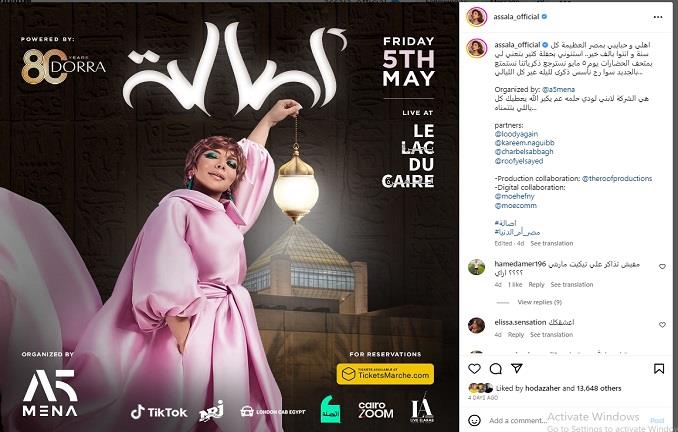Click the verified badge beside assala_official header

[x=544, y=16]
